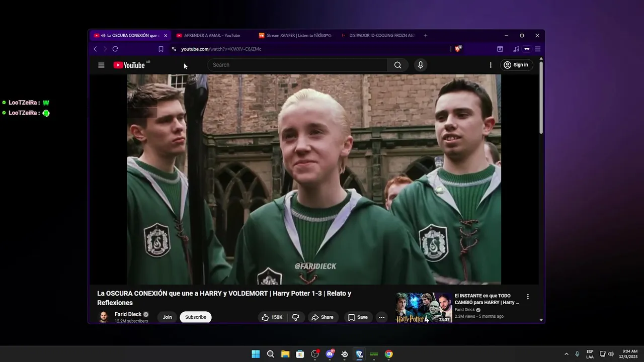The width and height of the screenshot is (644, 362).
Task: Open File Explorer from the taskbar
Action: 285,354
